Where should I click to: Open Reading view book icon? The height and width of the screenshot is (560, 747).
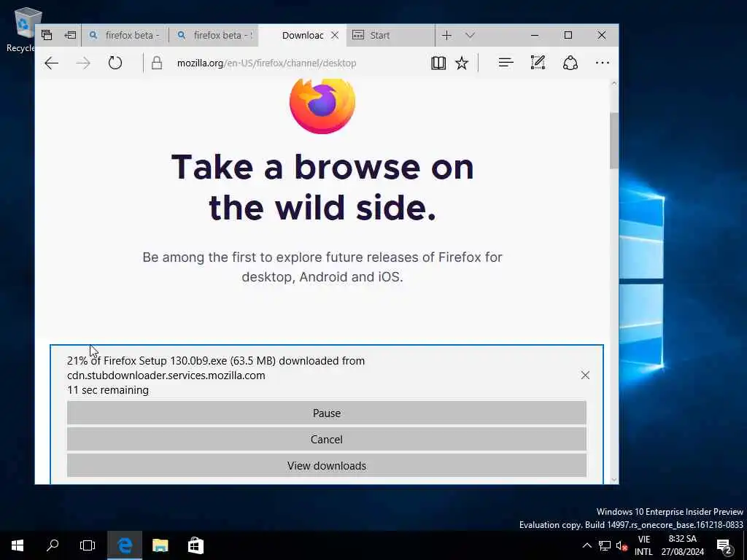click(438, 63)
